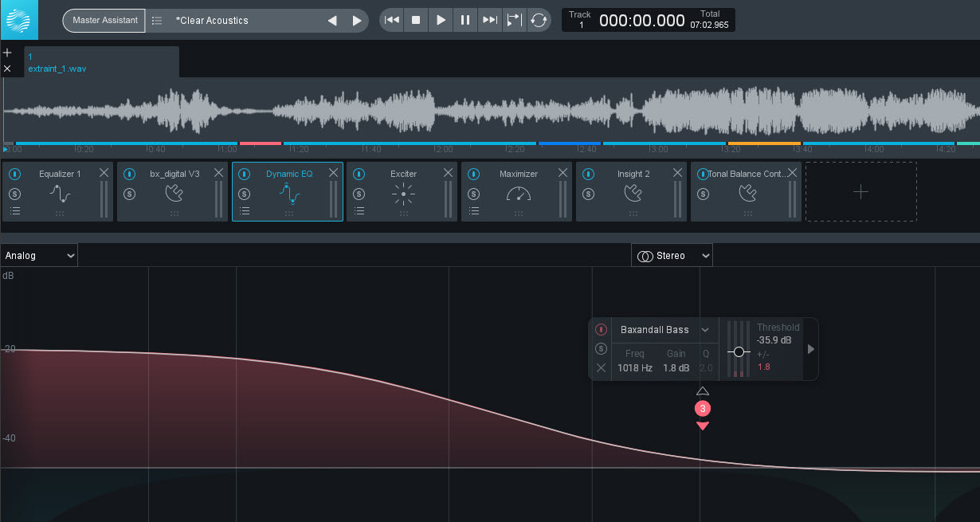Screen dimensions: 980x522
Task: Pause playback
Action: 465,20
